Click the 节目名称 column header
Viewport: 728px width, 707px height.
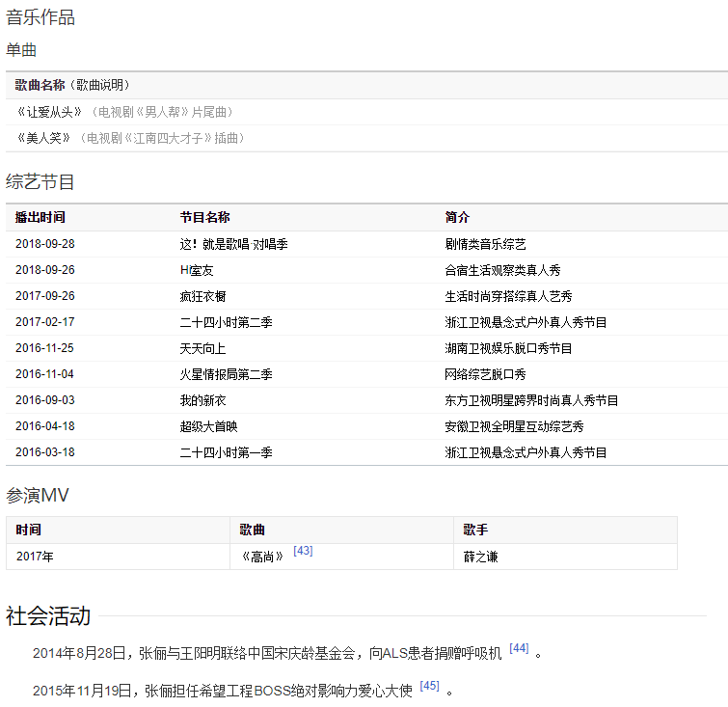coord(205,217)
